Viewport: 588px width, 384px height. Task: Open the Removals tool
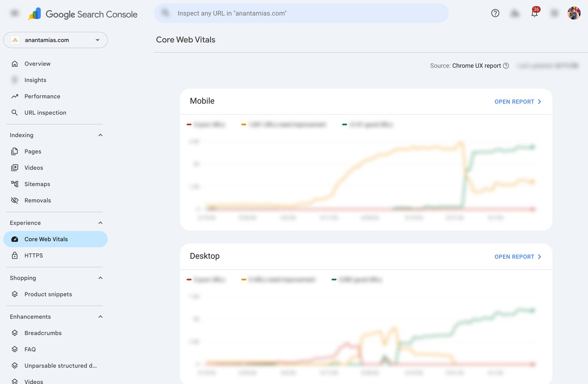click(55, 200)
